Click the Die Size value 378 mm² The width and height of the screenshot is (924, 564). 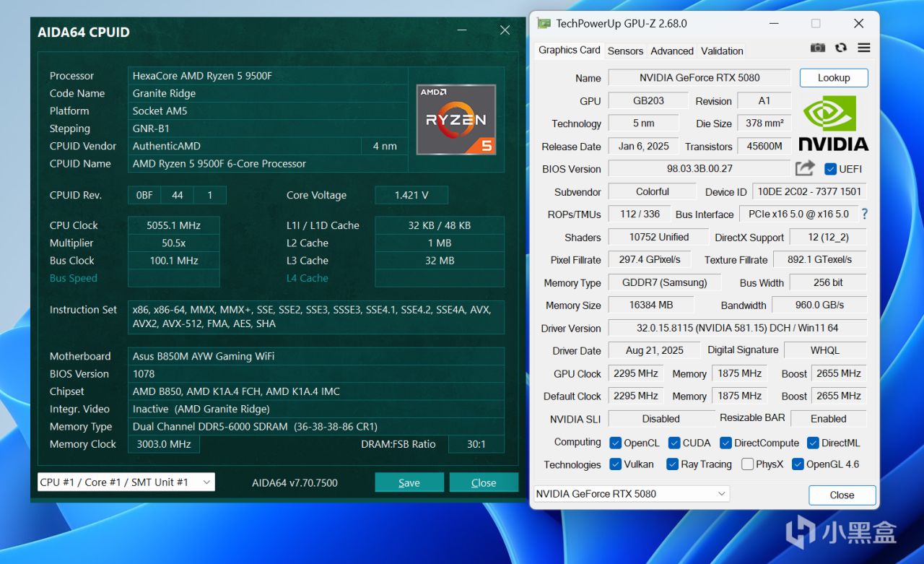click(x=764, y=123)
